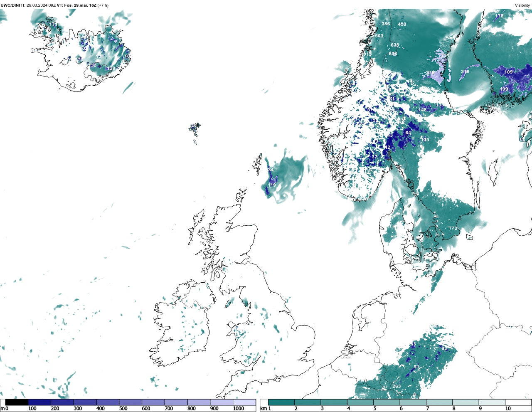Viewport: 532px width, 412px height.
Task: Click the 386 visibility value over Norway
Action: 386,24
